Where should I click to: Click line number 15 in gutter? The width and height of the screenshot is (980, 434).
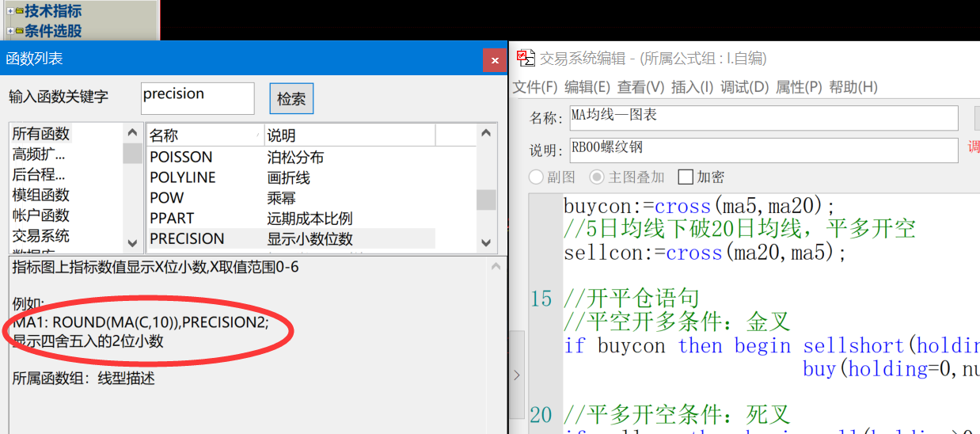pyautogui.click(x=541, y=299)
